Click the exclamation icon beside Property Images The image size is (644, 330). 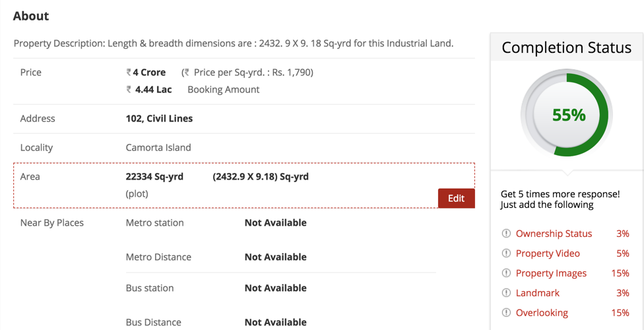(506, 273)
